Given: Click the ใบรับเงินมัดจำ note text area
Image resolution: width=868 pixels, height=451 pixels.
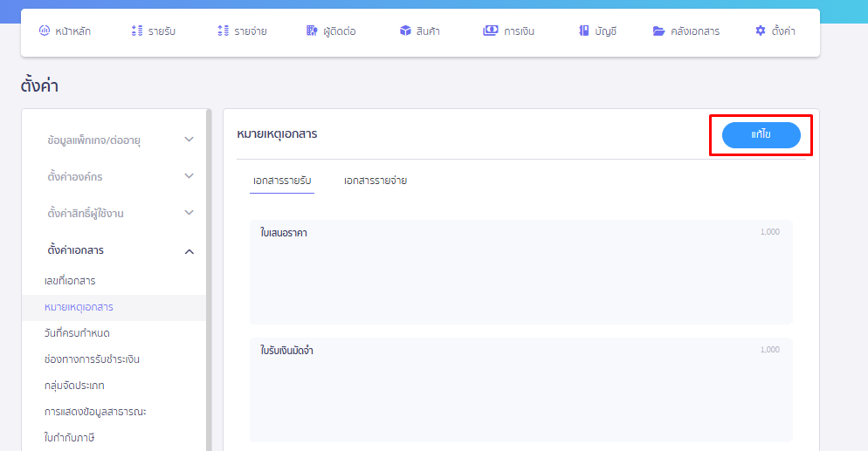Looking at the screenshot, I should 521,390.
